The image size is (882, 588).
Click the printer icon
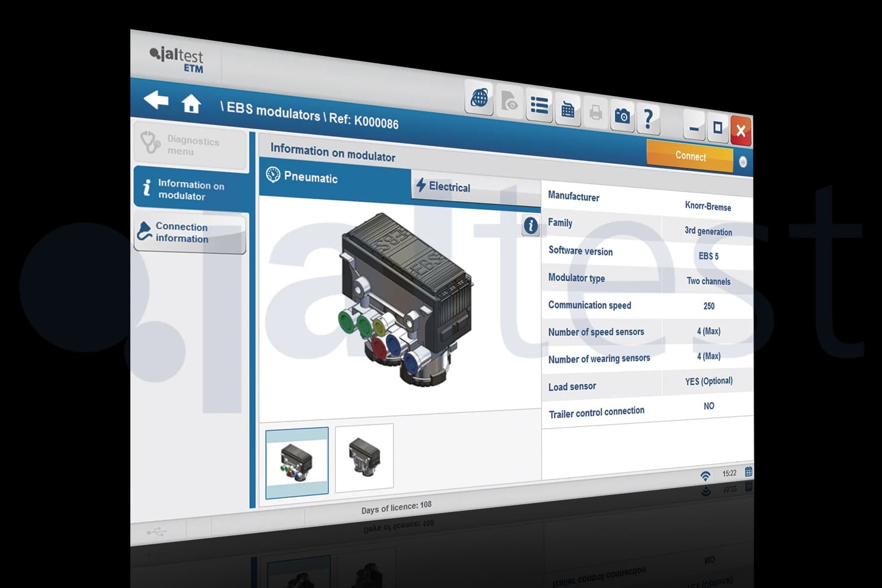(x=595, y=113)
